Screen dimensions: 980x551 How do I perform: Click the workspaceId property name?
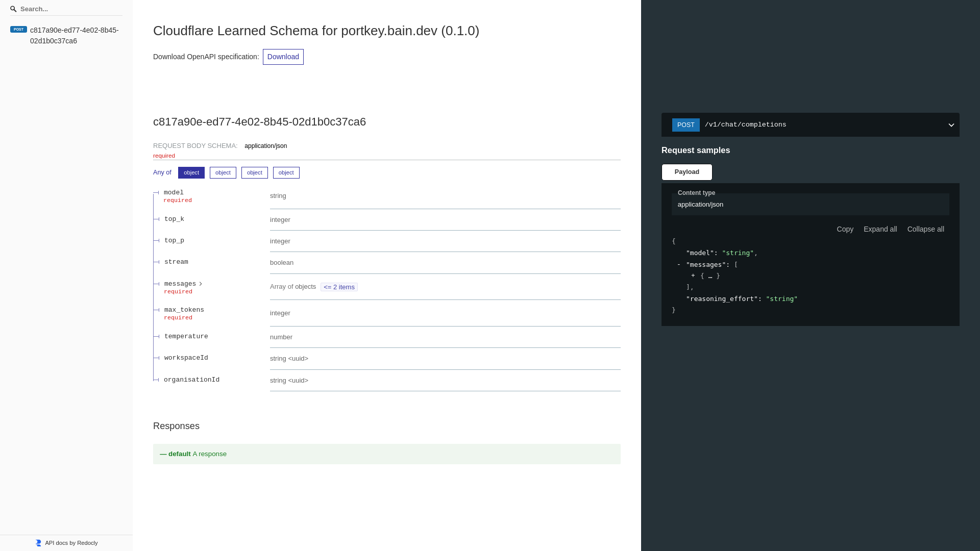pyautogui.click(x=186, y=358)
